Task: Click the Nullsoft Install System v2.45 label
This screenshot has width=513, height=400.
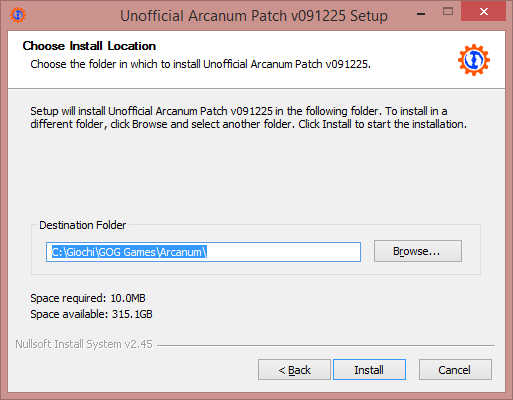Action: tap(84, 344)
